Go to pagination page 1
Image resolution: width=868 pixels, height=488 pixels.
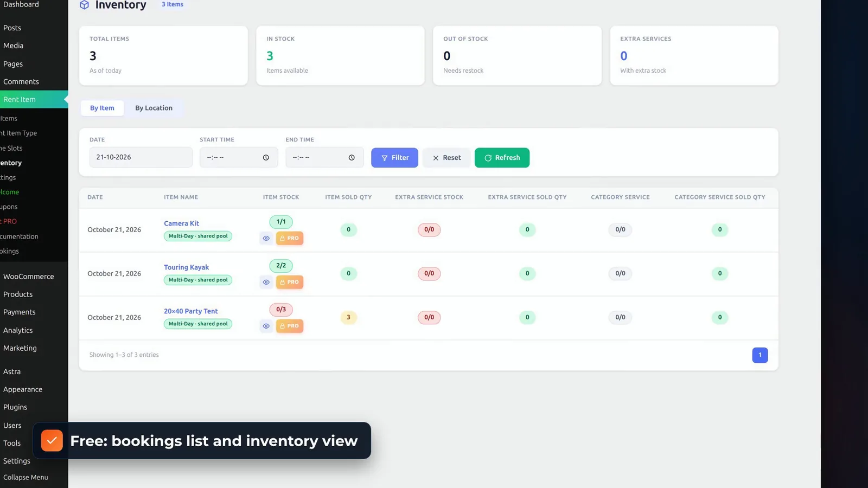pyautogui.click(x=760, y=355)
